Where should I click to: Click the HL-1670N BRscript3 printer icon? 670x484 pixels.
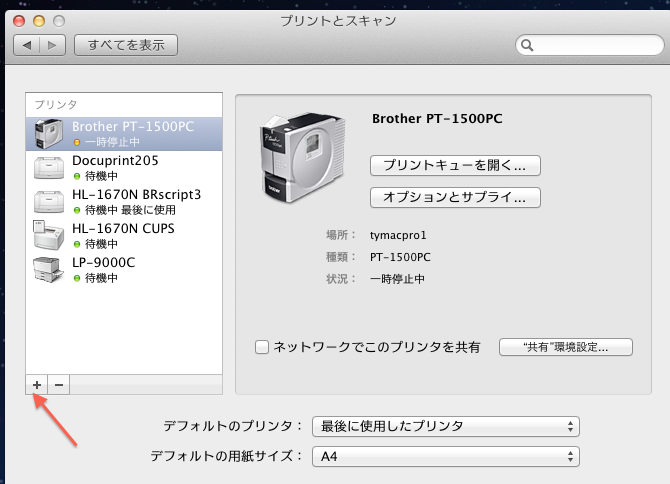[x=49, y=202]
